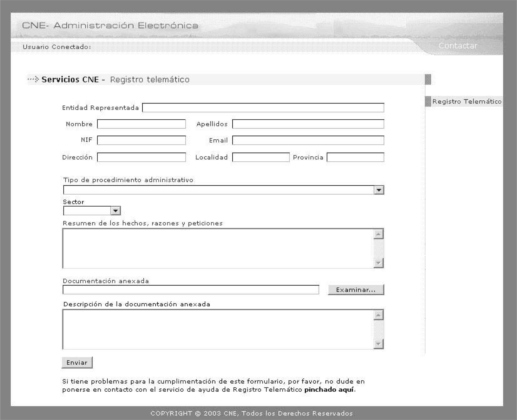Select the Dirección input box
Image resolution: width=517 pixels, height=420 pixels.
coord(141,157)
